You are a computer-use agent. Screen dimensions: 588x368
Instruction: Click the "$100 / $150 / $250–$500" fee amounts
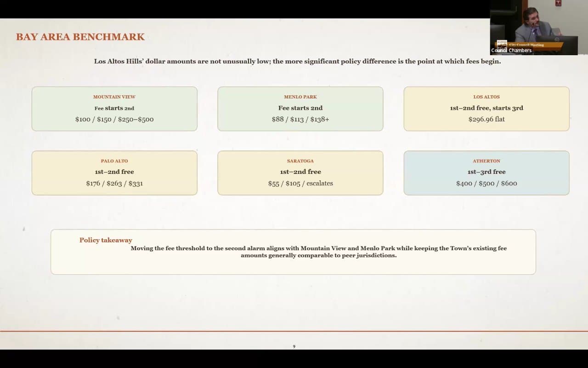click(114, 119)
